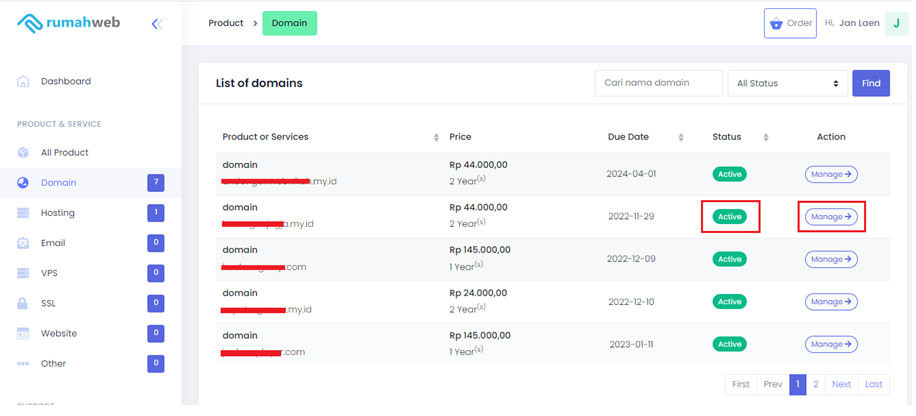Image resolution: width=916 pixels, height=416 pixels.
Task: Click the Email icon in sidebar
Action: tap(23, 243)
